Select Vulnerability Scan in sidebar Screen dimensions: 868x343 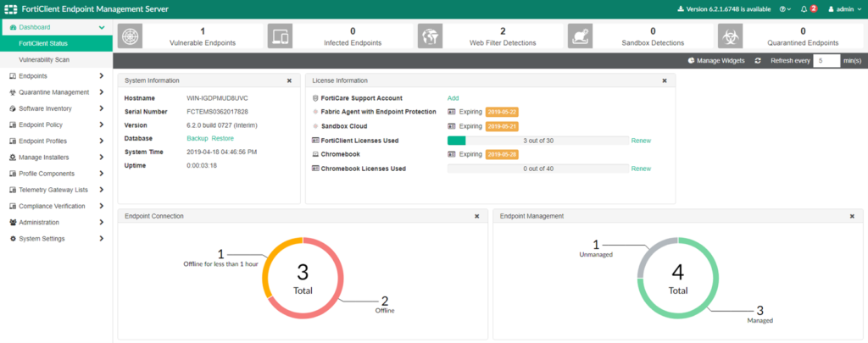[44, 60]
